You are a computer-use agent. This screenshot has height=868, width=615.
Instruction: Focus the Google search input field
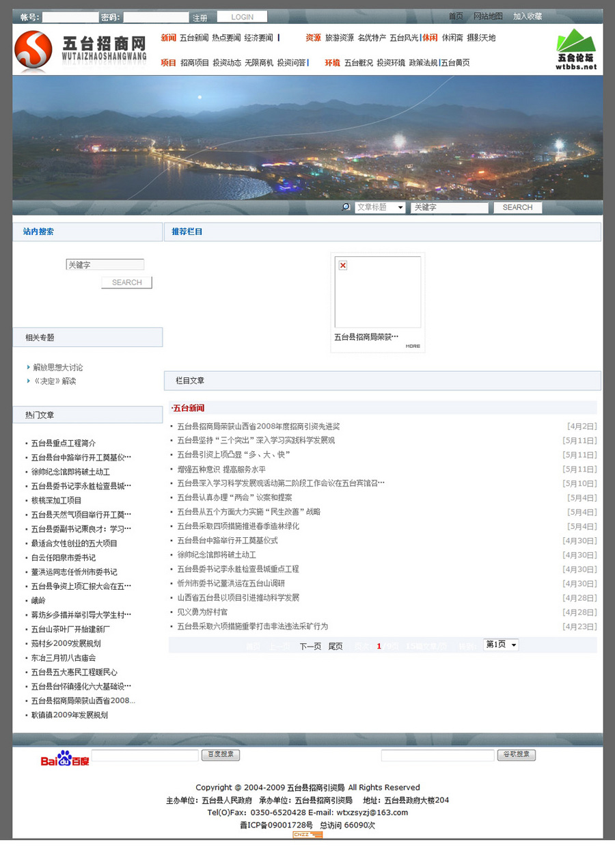point(437,755)
